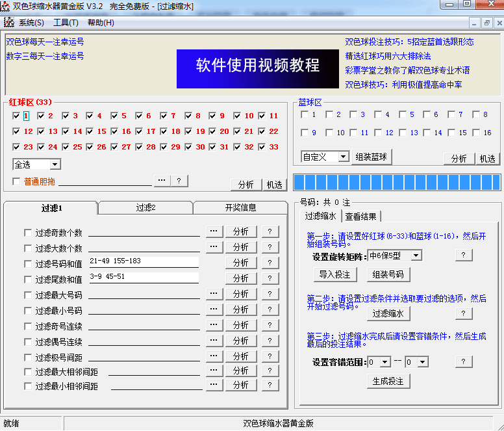Viewport: 504px width, 431px height.
Task: Open ellipsis options for 过滤奇数个数
Action: [x=214, y=231]
